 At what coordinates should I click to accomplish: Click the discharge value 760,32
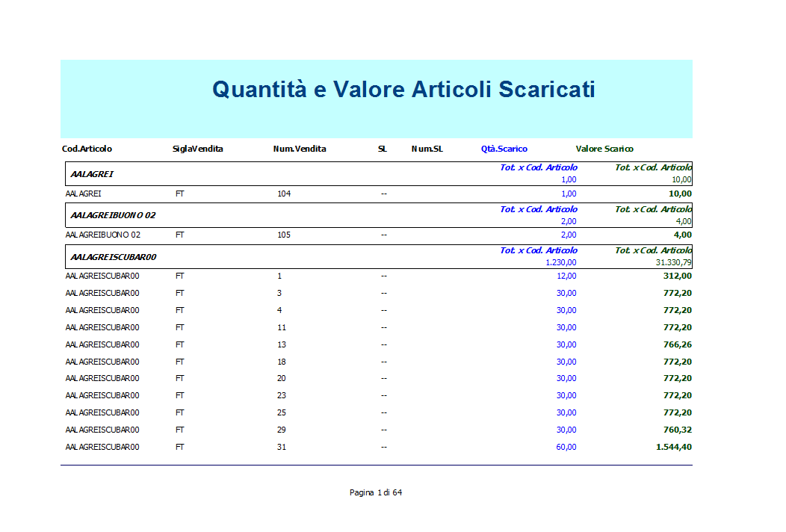[x=677, y=430]
